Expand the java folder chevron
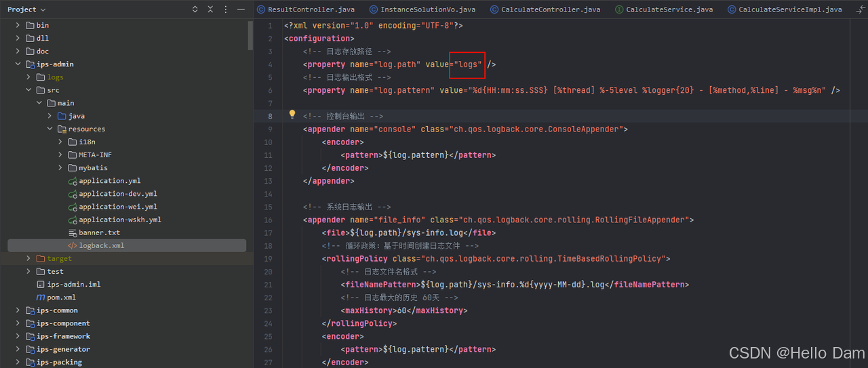 pos(50,116)
